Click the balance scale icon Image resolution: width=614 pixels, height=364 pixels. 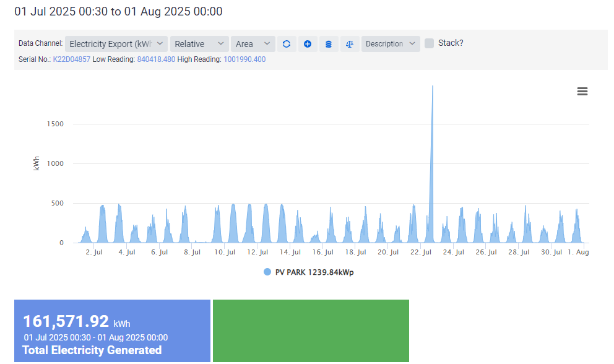coord(350,44)
